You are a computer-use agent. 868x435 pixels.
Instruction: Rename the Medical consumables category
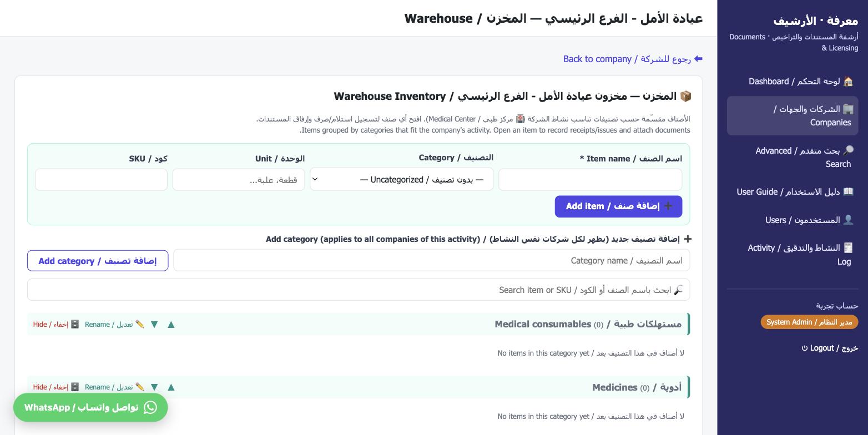115,325
